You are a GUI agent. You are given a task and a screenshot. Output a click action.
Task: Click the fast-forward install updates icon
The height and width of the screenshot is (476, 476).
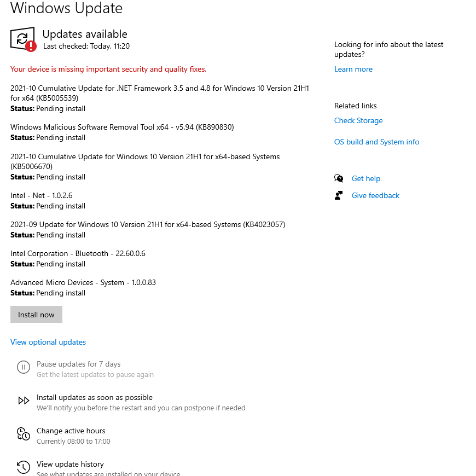coord(24,400)
